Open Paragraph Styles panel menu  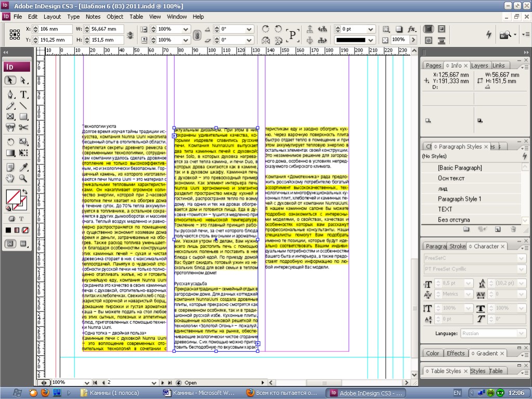(x=526, y=148)
